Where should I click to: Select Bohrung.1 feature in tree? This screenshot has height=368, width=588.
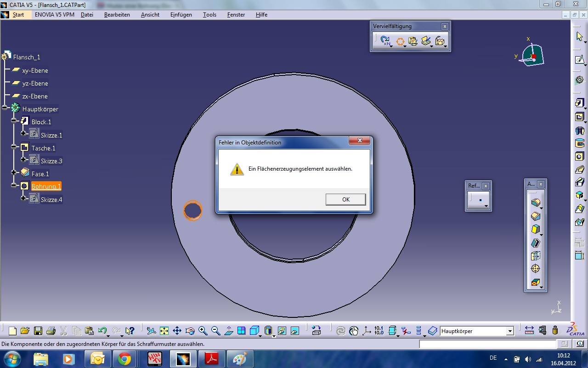point(46,186)
